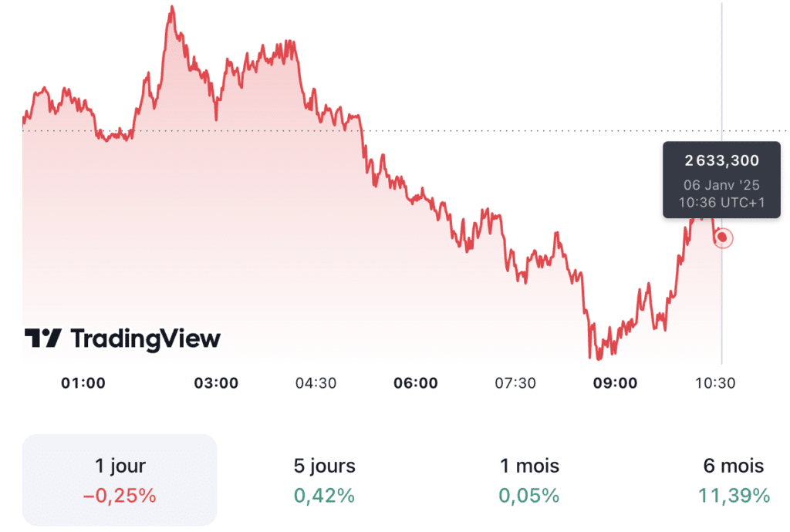Select the 04:30 time axis label

[x=316, y=383]
